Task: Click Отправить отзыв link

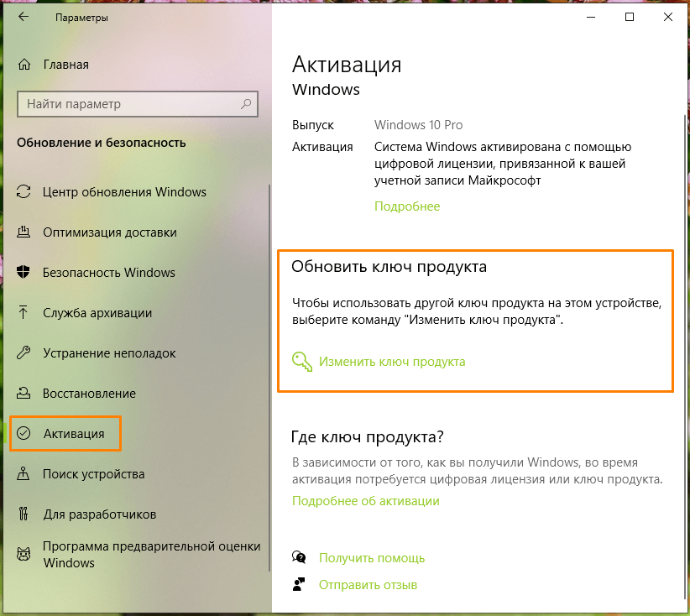Action: 368,585
